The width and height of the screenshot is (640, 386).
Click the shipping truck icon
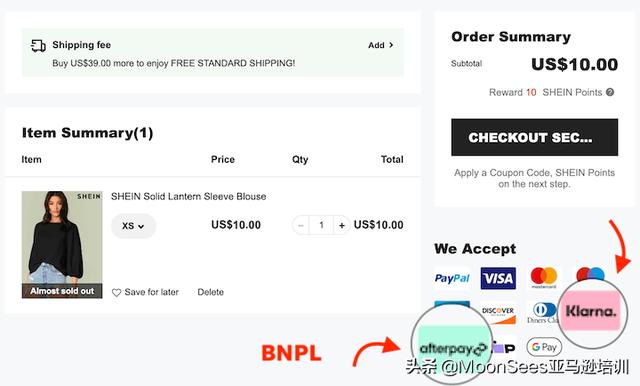(x=38, y=45)
